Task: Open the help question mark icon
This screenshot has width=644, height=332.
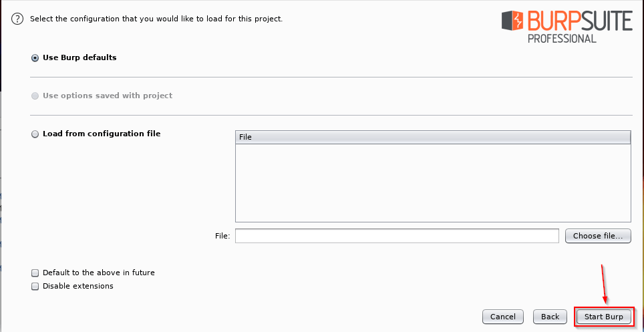Action: [x=17, y=19]
